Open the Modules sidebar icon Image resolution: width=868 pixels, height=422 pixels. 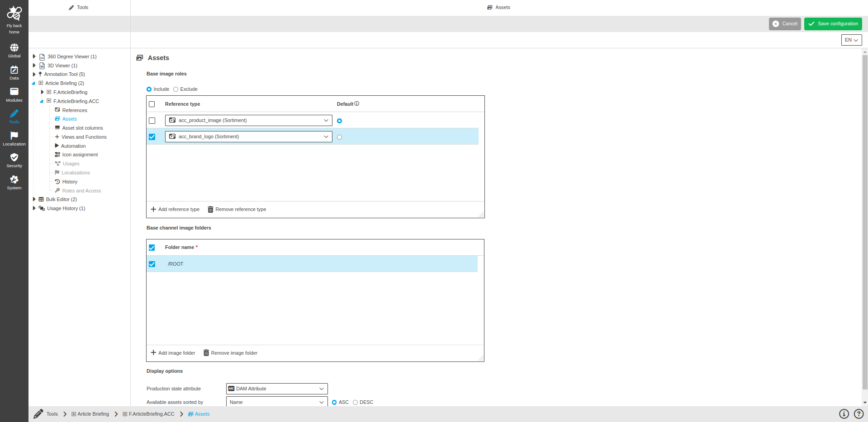[14, 92]
